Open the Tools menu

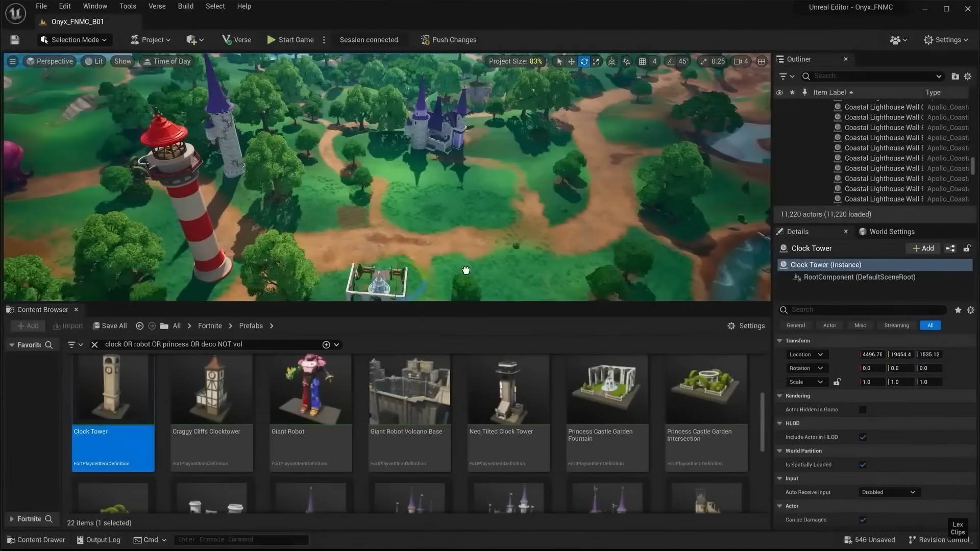128,6
